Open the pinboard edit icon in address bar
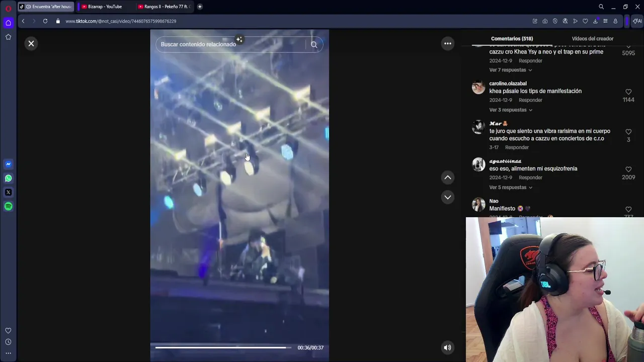 pos(535,21)
